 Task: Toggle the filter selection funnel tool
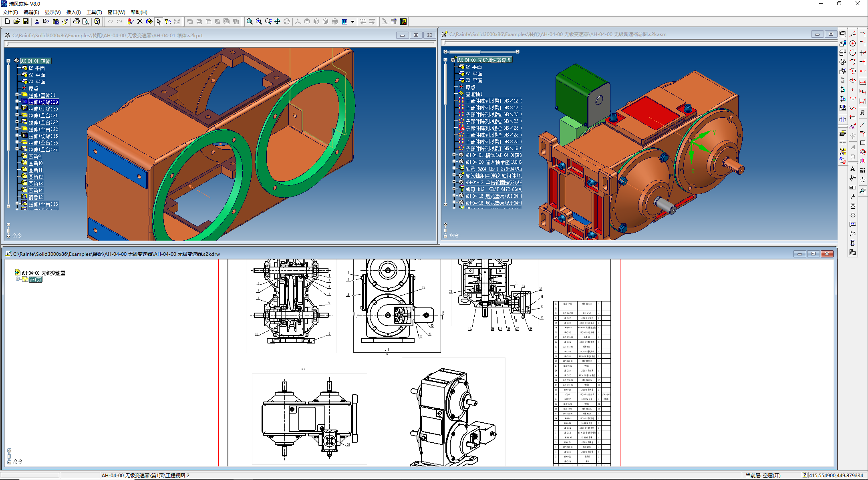click(x=167, y=21)
